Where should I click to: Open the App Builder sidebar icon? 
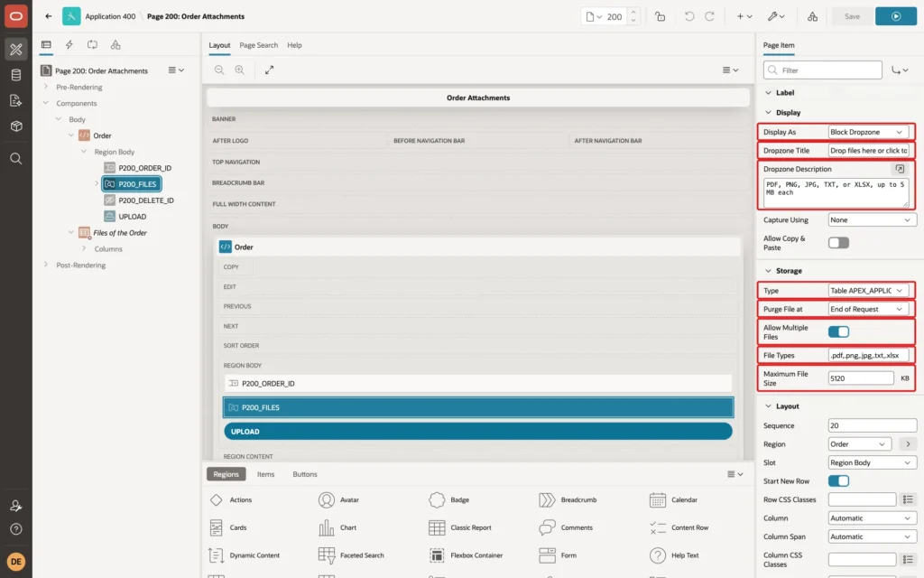16,50
